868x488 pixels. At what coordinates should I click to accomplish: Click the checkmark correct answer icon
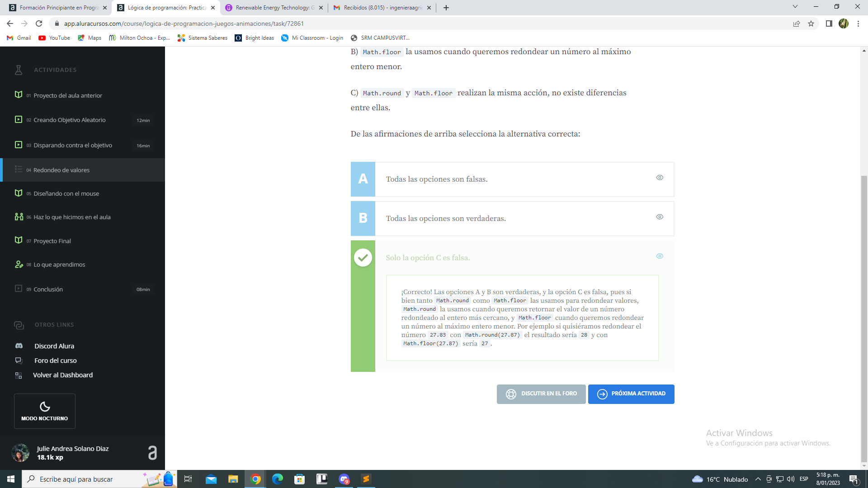(363, 257)
